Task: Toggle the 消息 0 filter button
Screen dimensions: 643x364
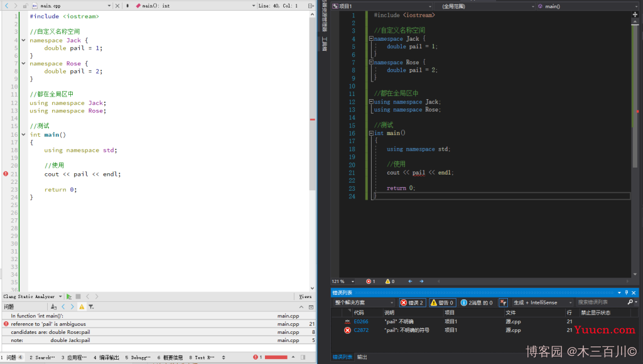Action: click(x=477, y=302)
